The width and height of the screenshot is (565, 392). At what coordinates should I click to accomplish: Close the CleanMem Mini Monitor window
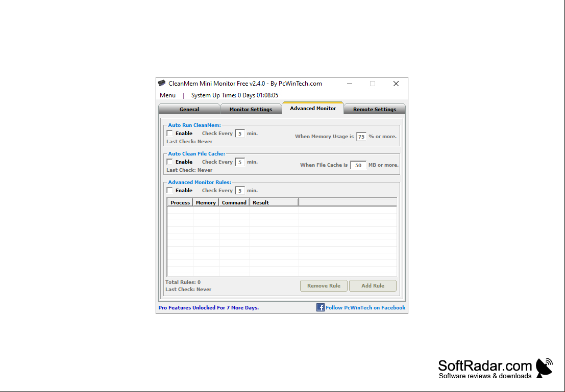396,84
